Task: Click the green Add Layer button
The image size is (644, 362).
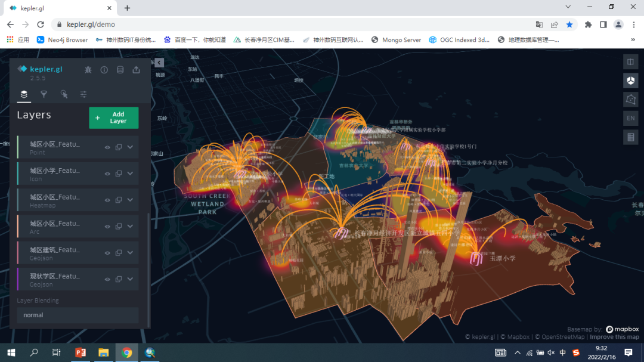Action: coord(113,117)
